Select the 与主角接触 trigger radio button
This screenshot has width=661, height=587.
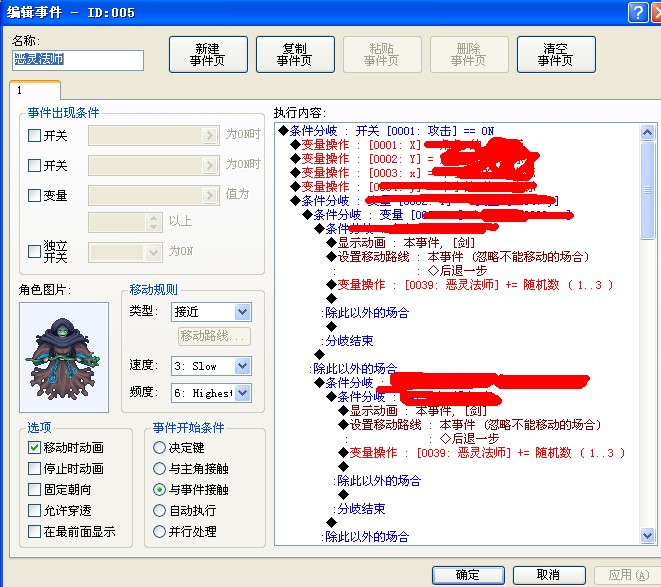click(x=159, y=469)
